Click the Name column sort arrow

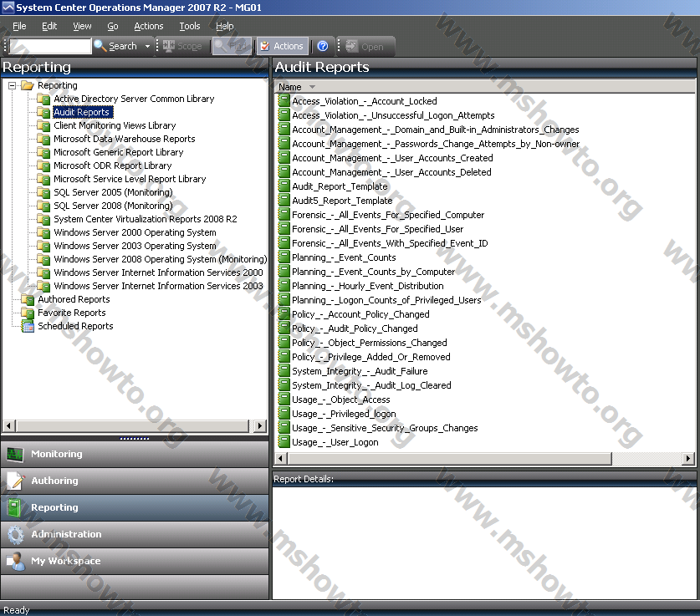point(312,87)
